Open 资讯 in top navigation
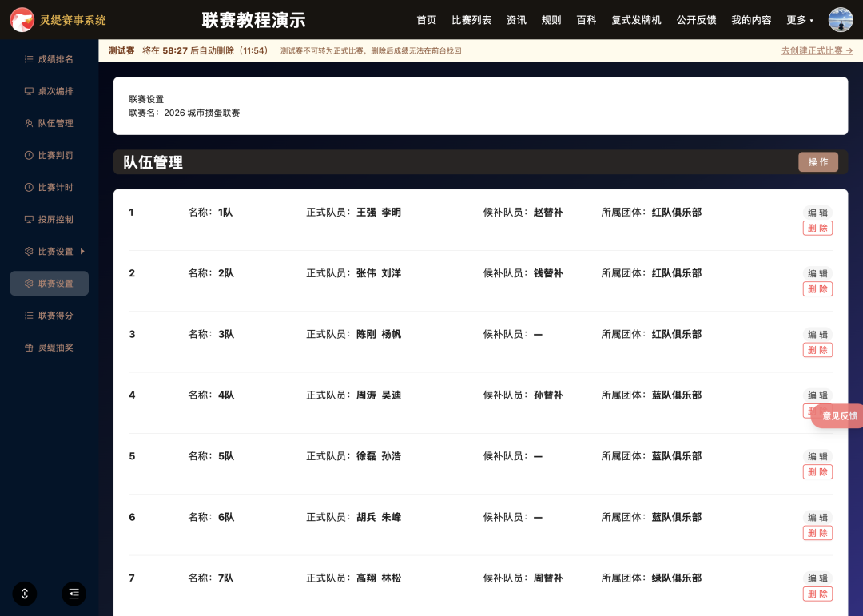This screenshot has width=863, height=616. [517, 20]
